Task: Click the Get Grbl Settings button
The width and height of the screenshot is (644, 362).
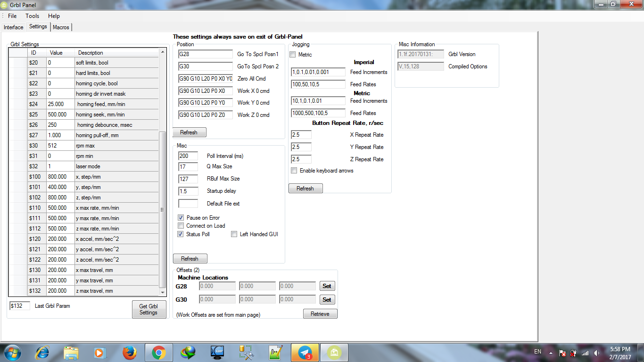Action: coord(149,309)
